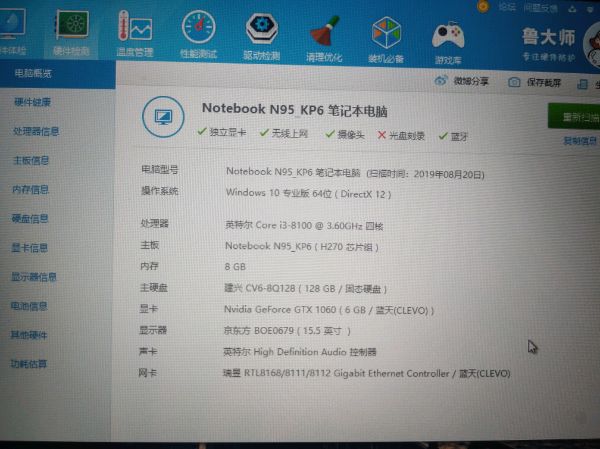The image size is (600, 449).
Task: Open the 清理优化 cleanup broom tab
Action: click(324, 39)
